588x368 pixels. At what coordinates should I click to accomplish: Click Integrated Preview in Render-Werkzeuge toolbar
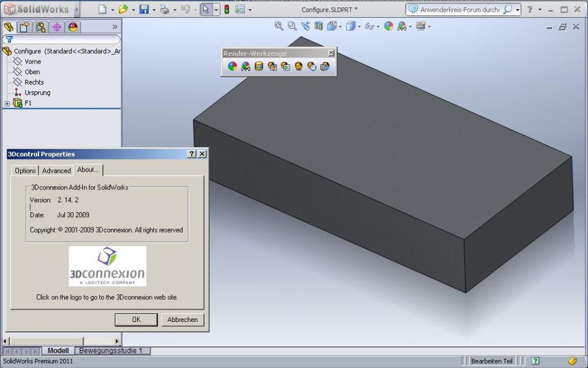point(272,66)
